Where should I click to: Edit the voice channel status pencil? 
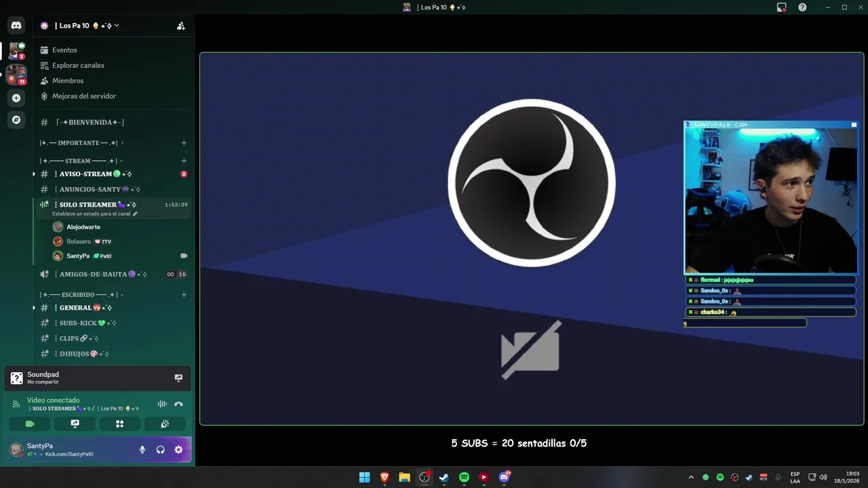pos(135,213)
